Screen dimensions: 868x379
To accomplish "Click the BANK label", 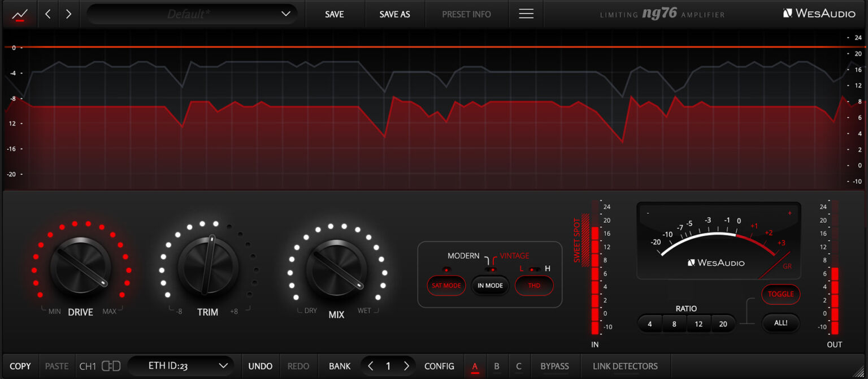I will pos(340,366).
